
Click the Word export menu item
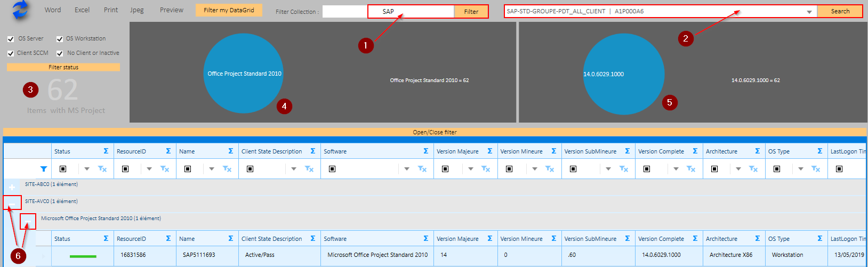[x=53, y=10]
